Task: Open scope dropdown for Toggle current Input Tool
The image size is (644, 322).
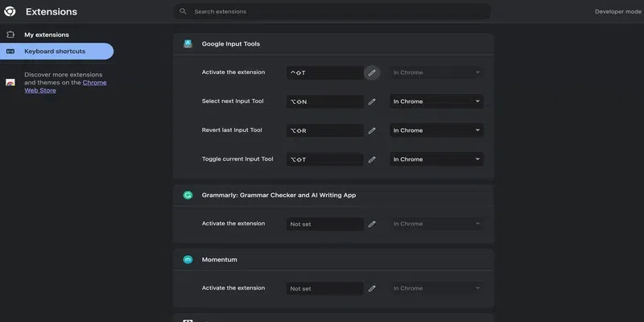Action: (436, 159)
